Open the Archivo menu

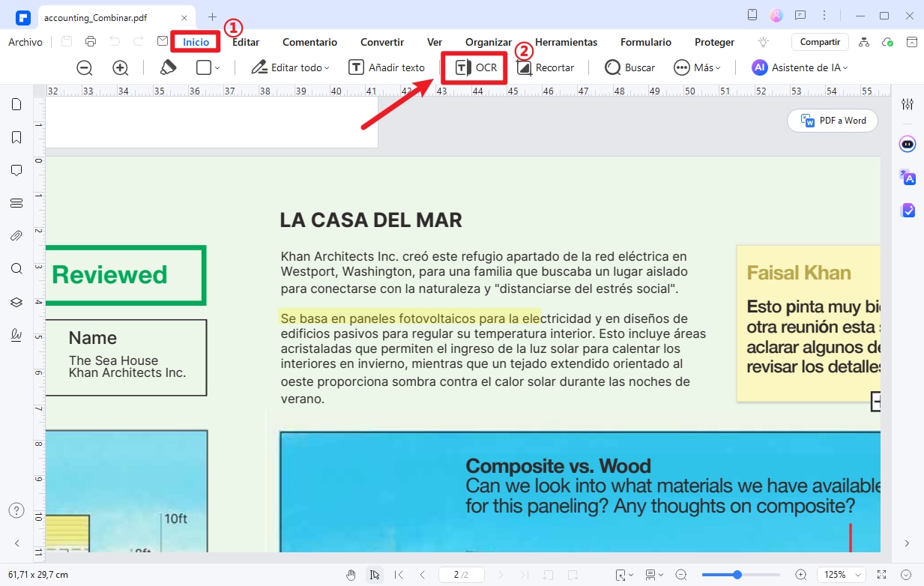(x=25, y=42)
